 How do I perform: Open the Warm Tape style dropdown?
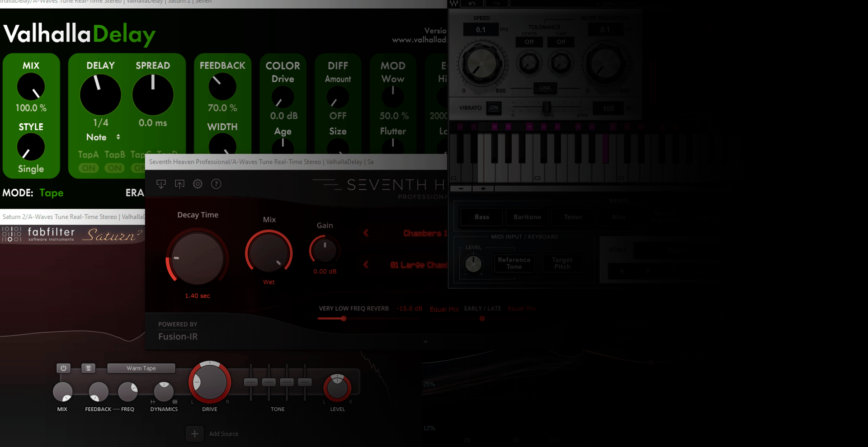point(141,368)
